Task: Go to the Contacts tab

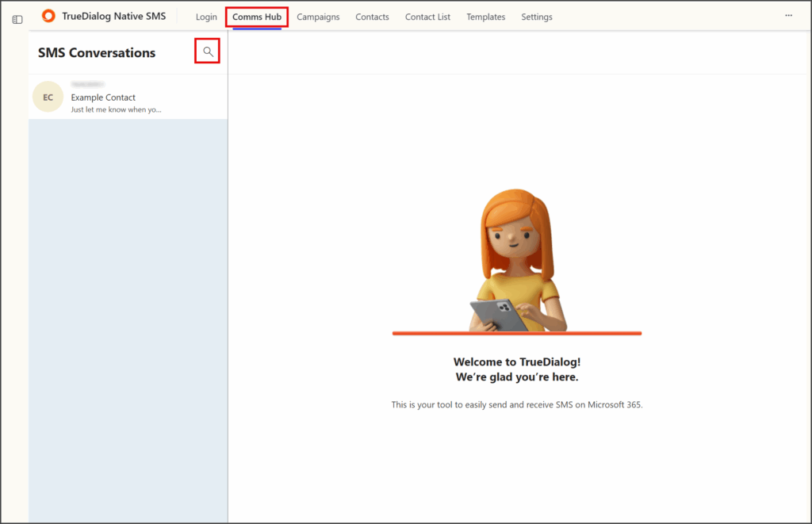Action: (x=372, y=17)
